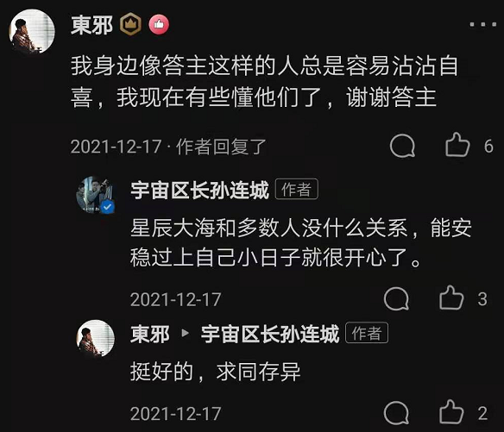This screenshot has height=432, width=504.
Task: Tap the 作者 tag in the last reply header
Action: [x=367, y=333]
